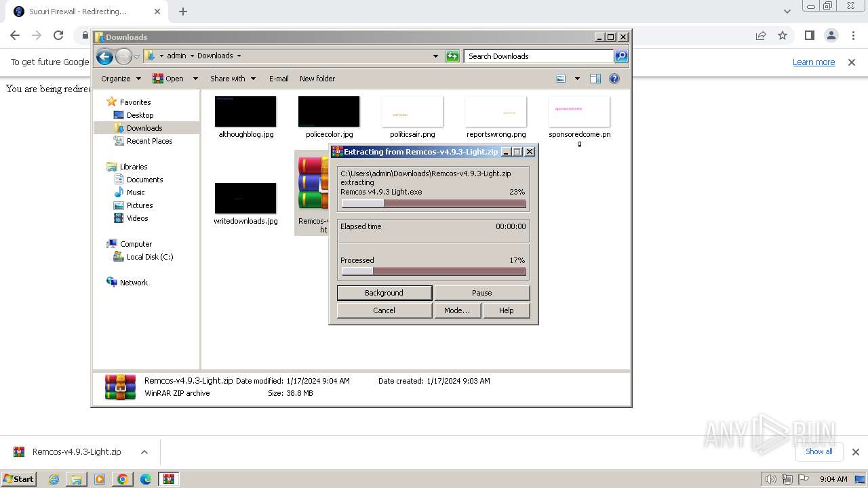This screenshot has width=868, height=488.
Task: Select the Remcos zip archive icon in the file list
Action: [313, 183]
